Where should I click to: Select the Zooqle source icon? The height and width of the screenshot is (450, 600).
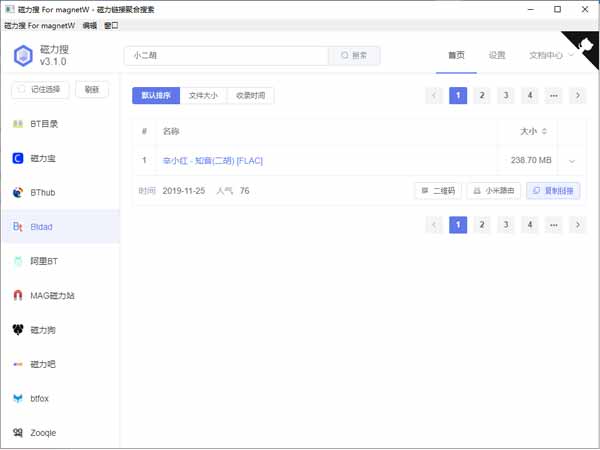(18, 433)
